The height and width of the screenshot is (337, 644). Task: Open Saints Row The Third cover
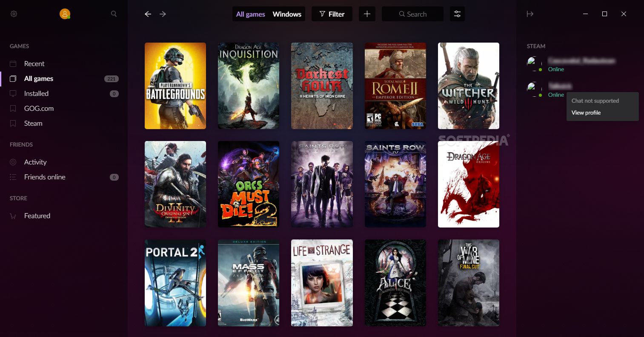322,184
